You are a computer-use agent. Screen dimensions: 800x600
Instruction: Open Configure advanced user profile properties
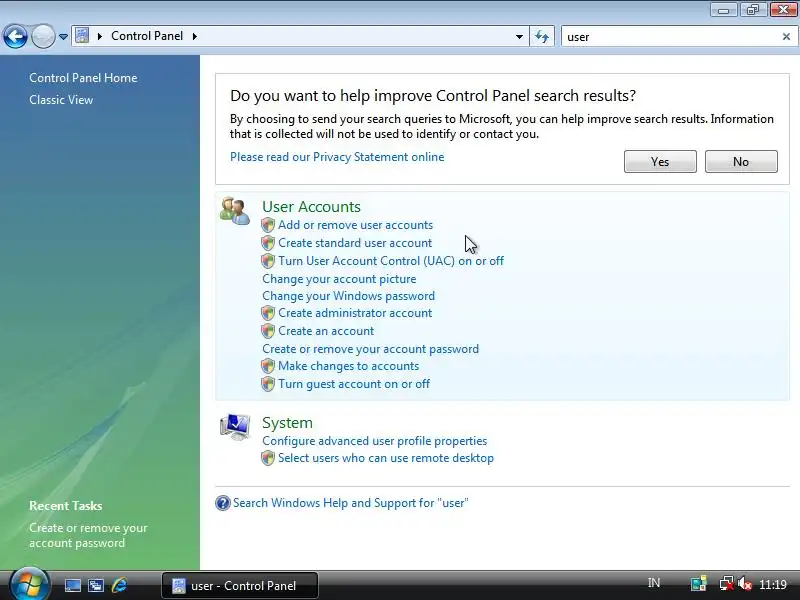click(374, 441)
